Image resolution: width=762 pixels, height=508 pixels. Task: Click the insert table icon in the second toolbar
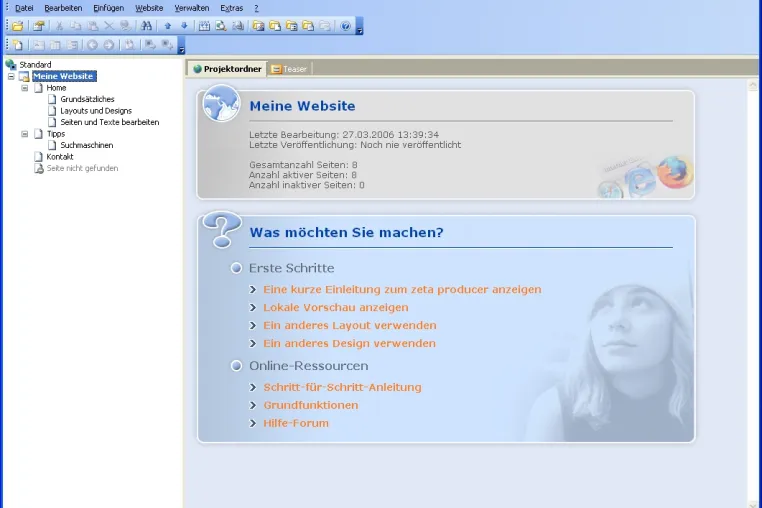[x=55, y=45]
